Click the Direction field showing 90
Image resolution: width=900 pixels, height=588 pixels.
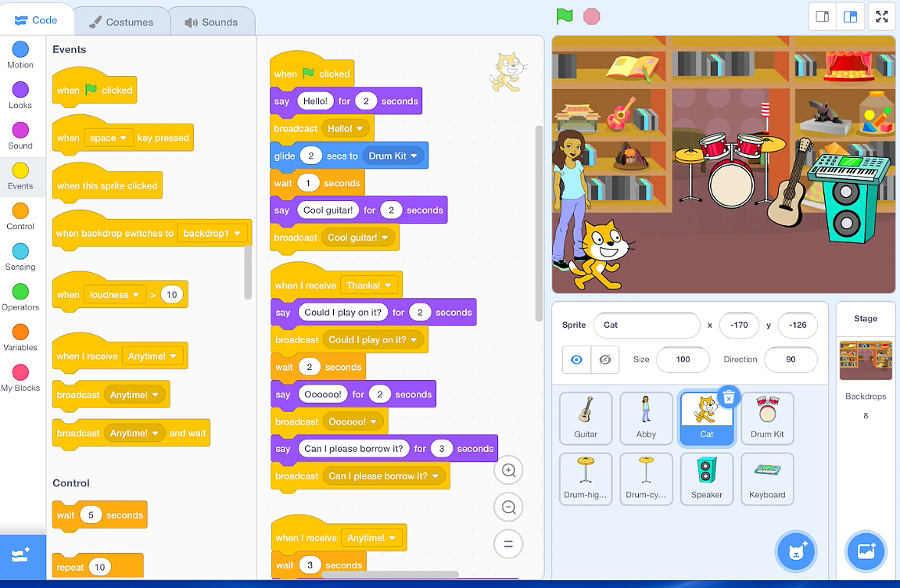tap(791, 360)
